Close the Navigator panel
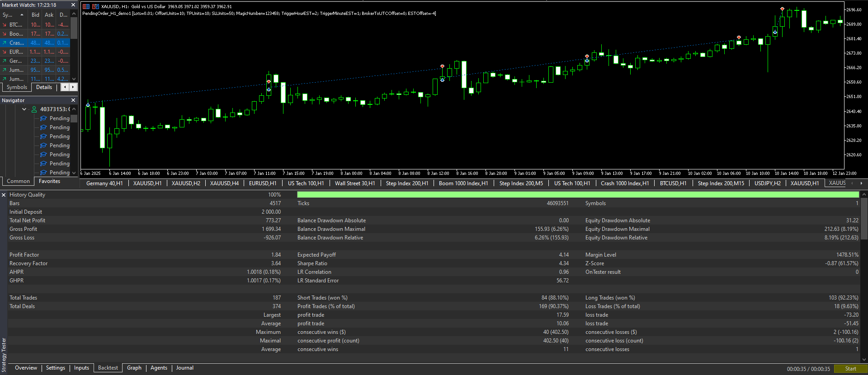Screen dimensions: 868x375 coord(73,100)
